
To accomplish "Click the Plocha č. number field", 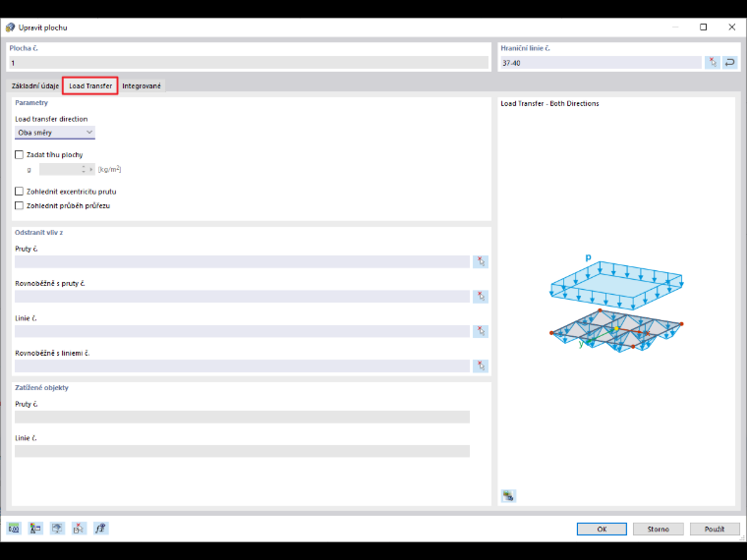I will tap(249, 62).
